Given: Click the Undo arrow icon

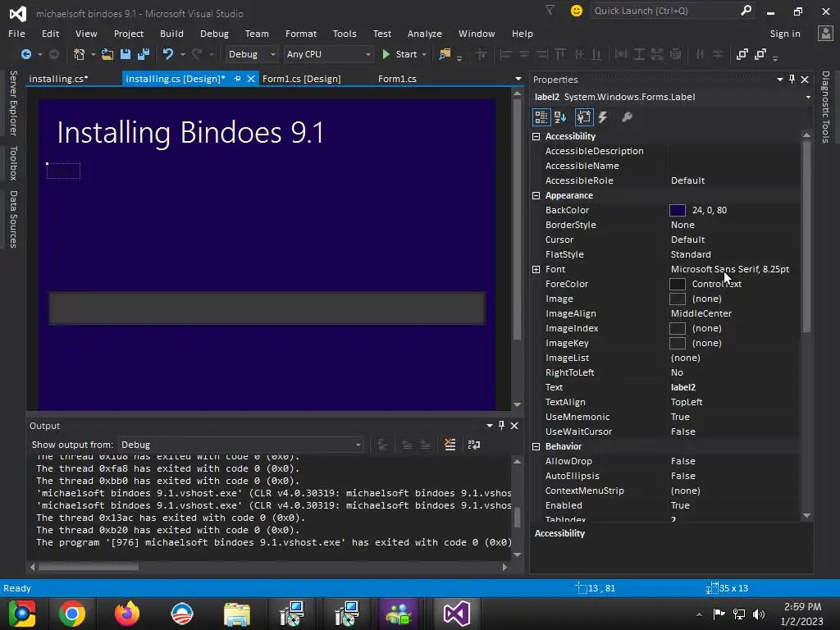Looking at the screenshot, I should (x=168, y=54).
